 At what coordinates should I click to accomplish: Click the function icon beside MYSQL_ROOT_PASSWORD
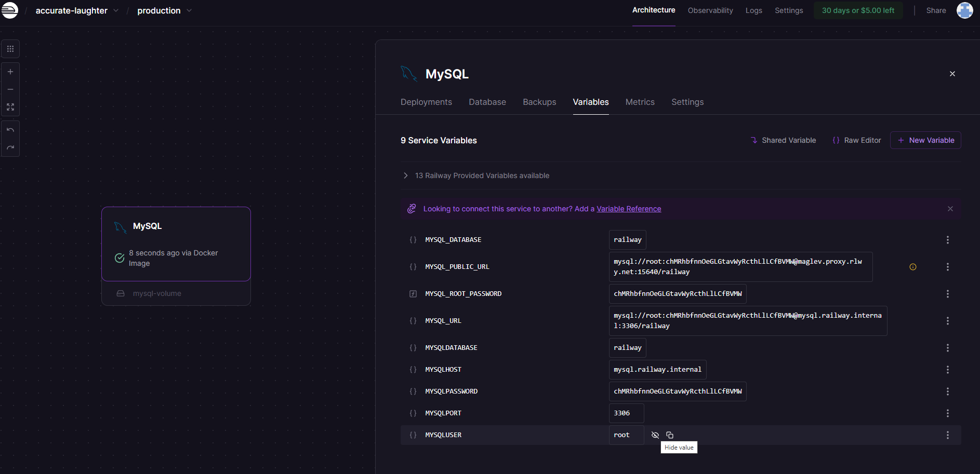[413, 294]
